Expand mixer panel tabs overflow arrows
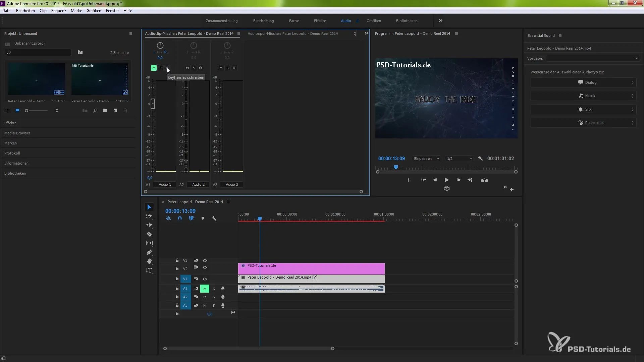Screen dimensions: 644x362 click(x=366, y=34)
